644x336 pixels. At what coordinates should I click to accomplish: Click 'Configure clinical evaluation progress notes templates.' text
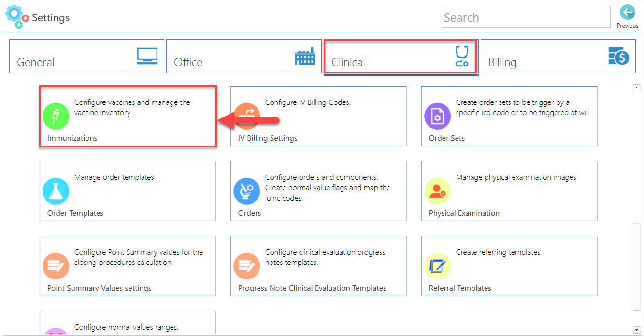pos(325,257)
